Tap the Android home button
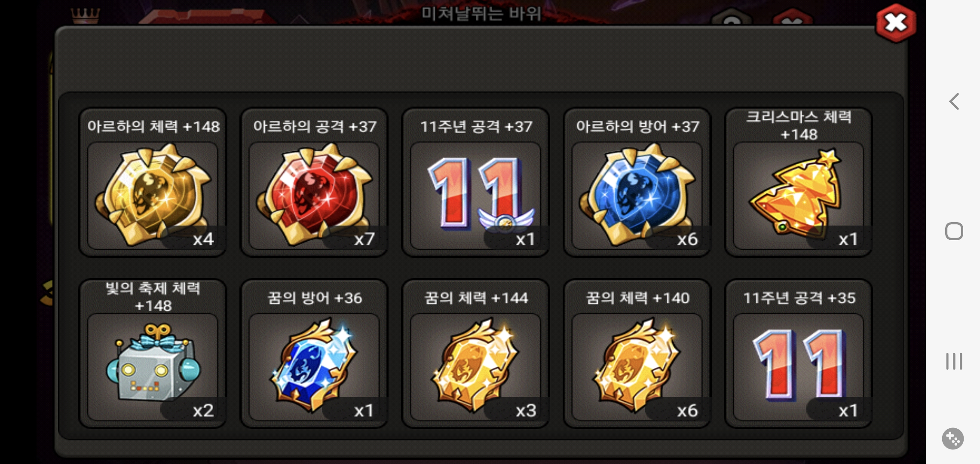The height and width of the screenshot is (464, 980). pyautogui.click(x=954, y=232)
